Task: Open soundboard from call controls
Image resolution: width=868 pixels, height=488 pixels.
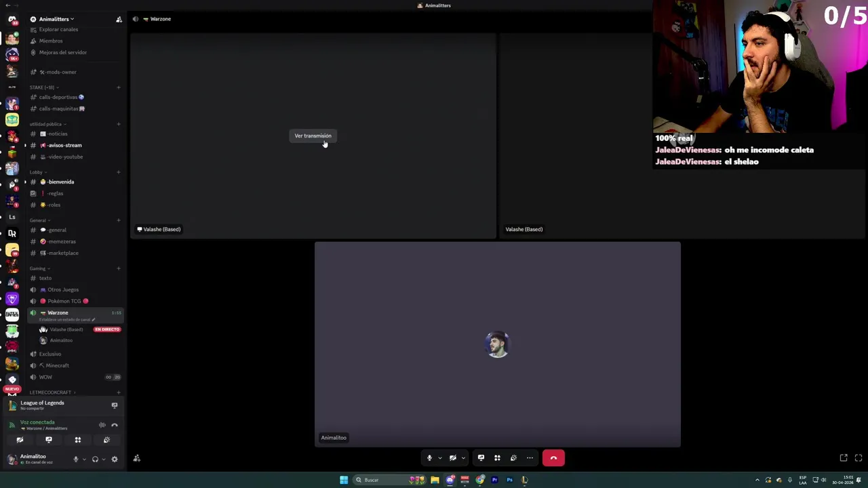Action: click(x=513, y=458)
